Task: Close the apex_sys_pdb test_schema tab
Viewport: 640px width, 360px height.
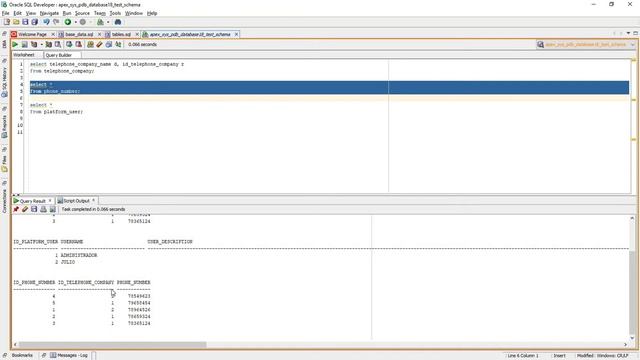Action: [x=236, y=34]
